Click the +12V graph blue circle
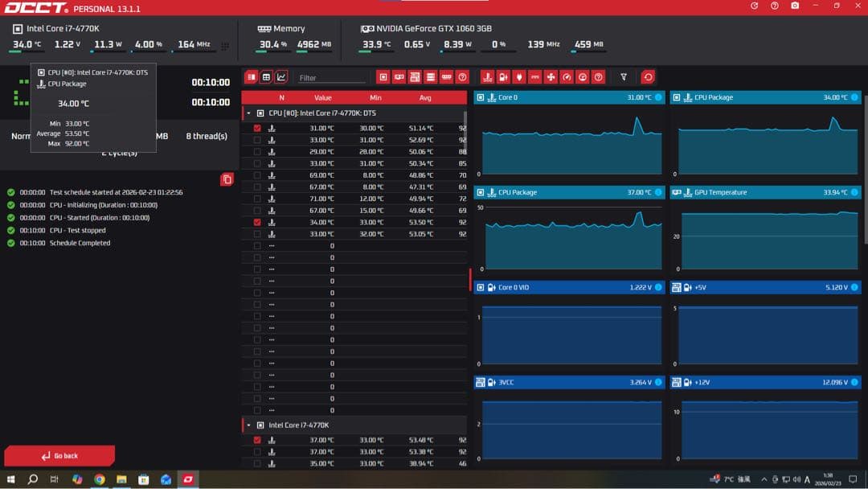The width and height of the screenshot is (868, 489). (854, 383)
